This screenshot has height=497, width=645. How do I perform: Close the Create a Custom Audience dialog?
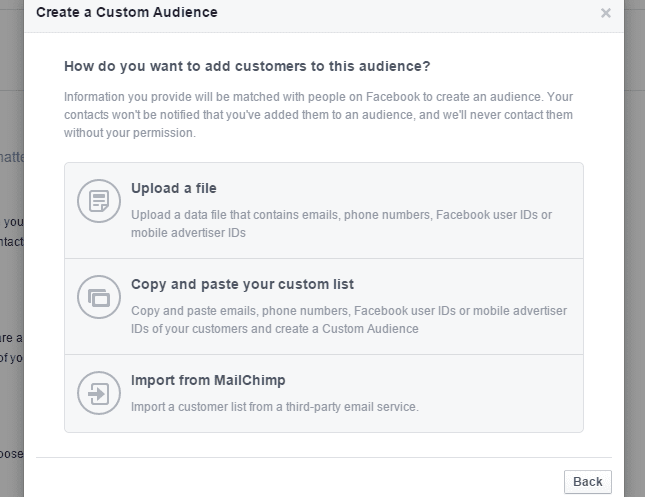tap(606, 13)
